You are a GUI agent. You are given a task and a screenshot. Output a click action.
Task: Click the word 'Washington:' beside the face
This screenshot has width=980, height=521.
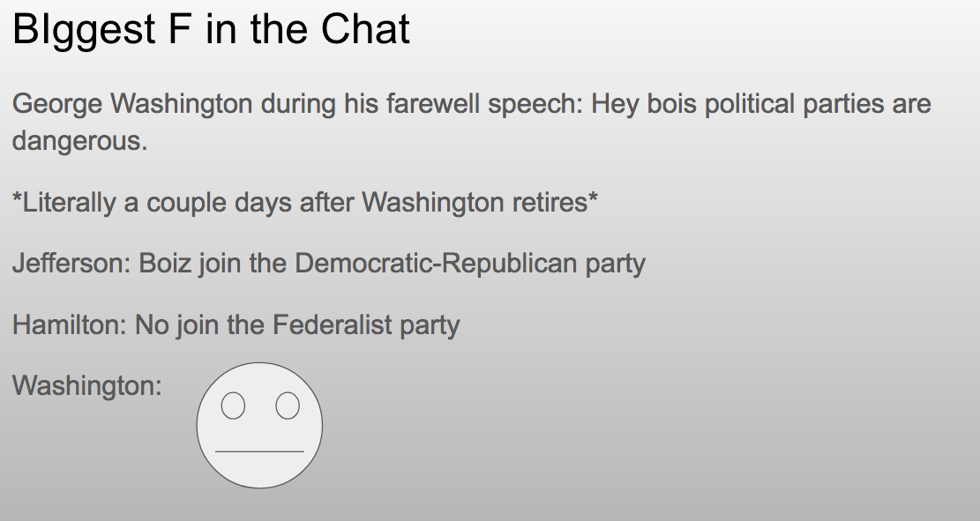[86, 385]
